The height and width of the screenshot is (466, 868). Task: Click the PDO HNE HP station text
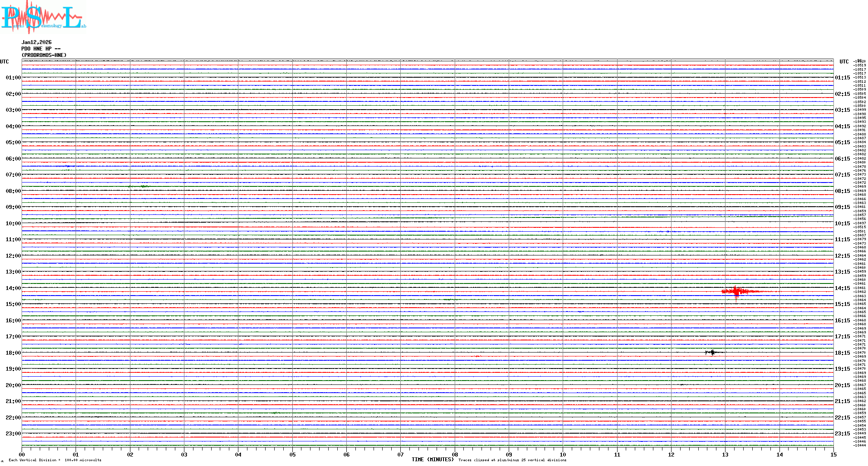click(x=41, y=49)
